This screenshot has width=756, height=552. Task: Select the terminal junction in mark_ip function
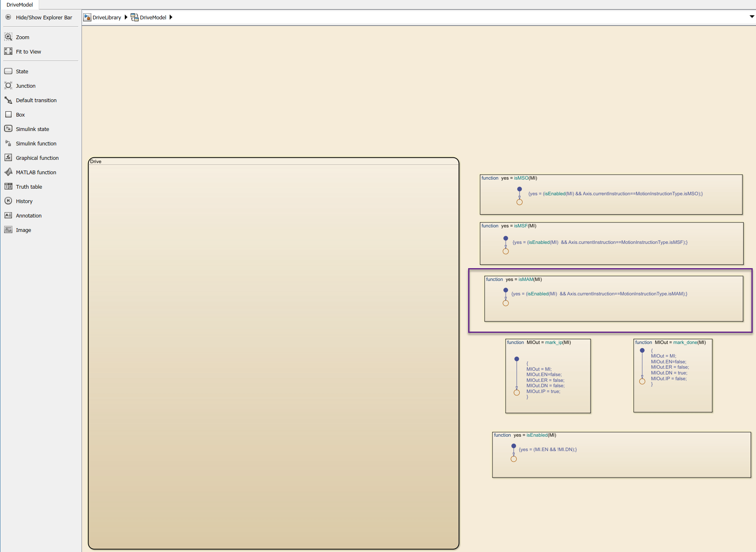[517, 393]
